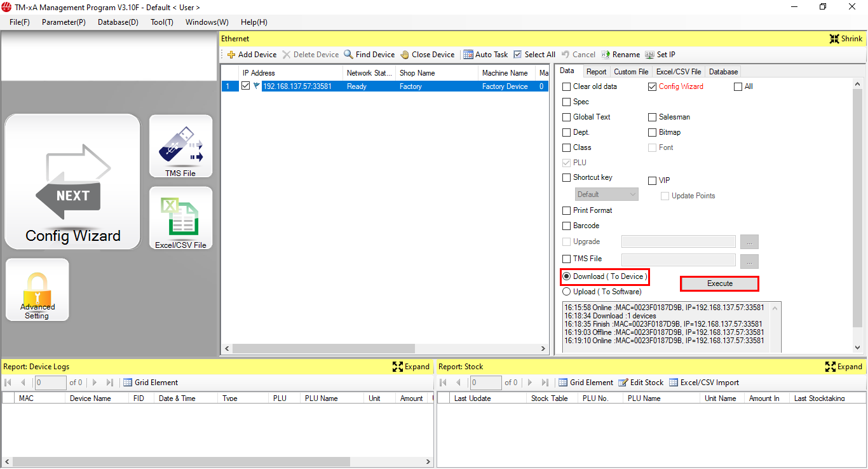Expand the Report: Device Logs panel
The image size is (868, 469).
(x=411, y=367)
